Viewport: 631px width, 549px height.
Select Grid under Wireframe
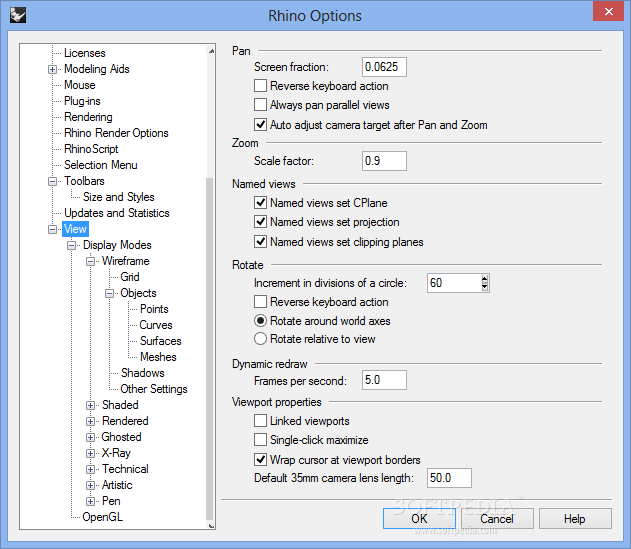coord(130,277)
